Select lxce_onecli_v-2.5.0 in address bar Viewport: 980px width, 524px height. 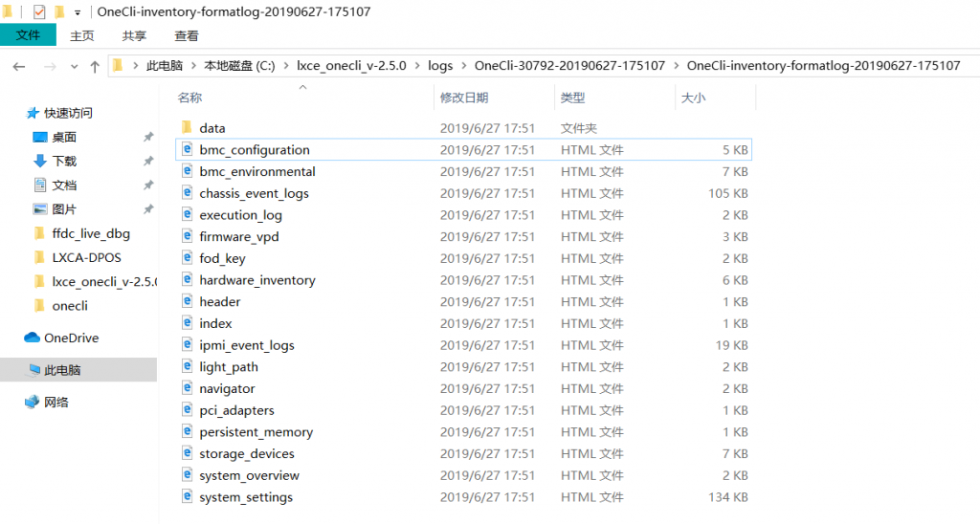click(351, 66)
